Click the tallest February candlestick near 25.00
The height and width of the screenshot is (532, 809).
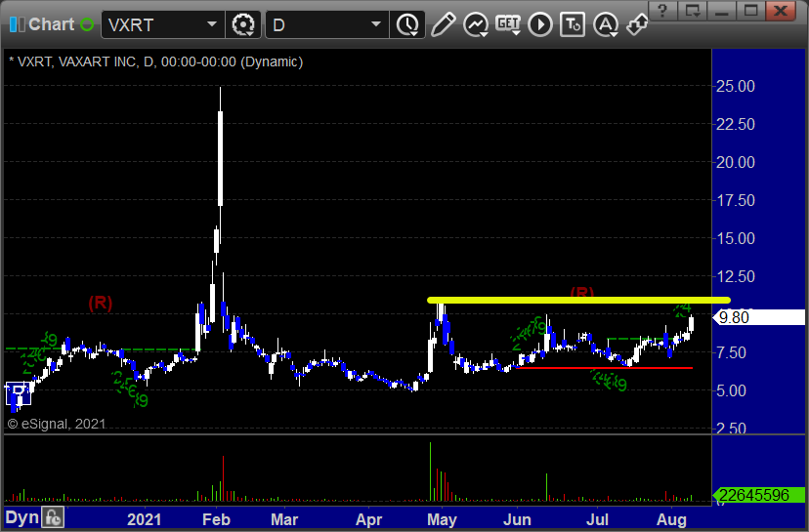(x=220, y=158)
